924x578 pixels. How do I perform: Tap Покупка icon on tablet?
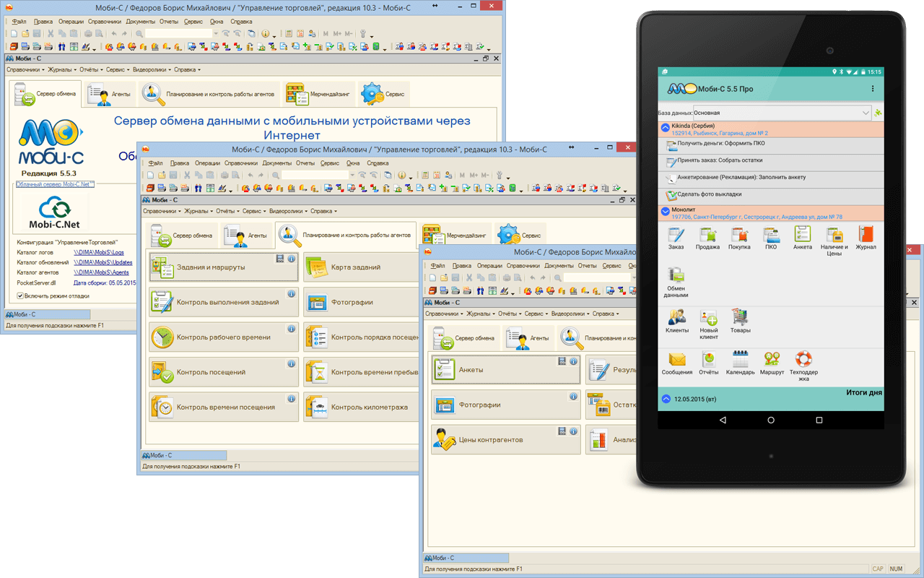pyautogui.click(x=739, y=239)
